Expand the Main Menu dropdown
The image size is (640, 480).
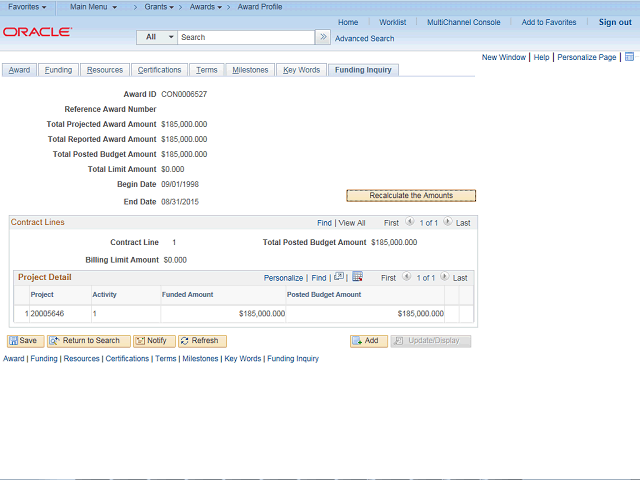pos(93,7)
